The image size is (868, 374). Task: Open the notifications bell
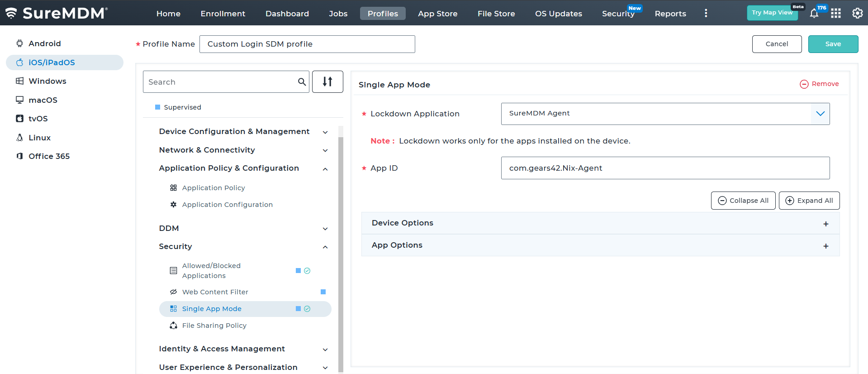(x=814, y=14)
